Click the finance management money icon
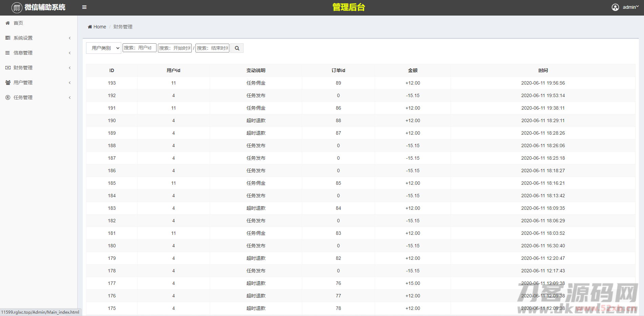 coord(8,68)
